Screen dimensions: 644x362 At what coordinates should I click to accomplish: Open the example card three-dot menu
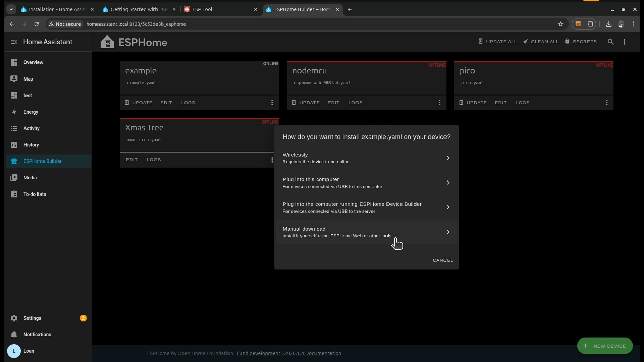pyautogui.click(x=272, y=103)
